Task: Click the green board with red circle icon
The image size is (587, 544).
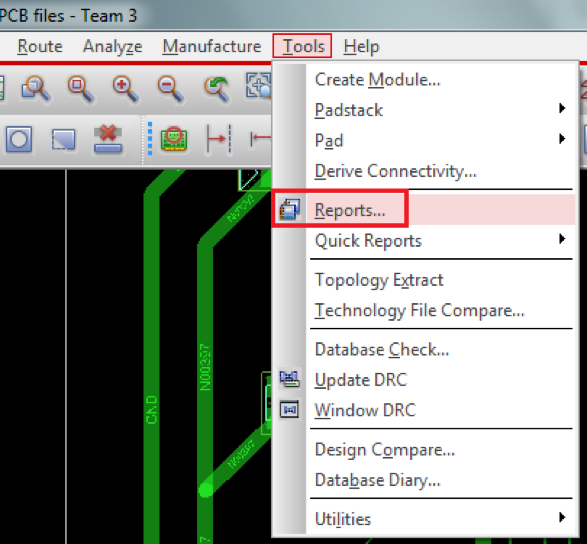Action: click(174, 139)
